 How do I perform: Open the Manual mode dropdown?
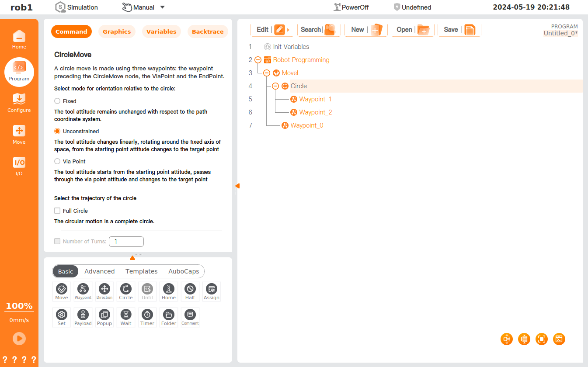coord(162,7)
